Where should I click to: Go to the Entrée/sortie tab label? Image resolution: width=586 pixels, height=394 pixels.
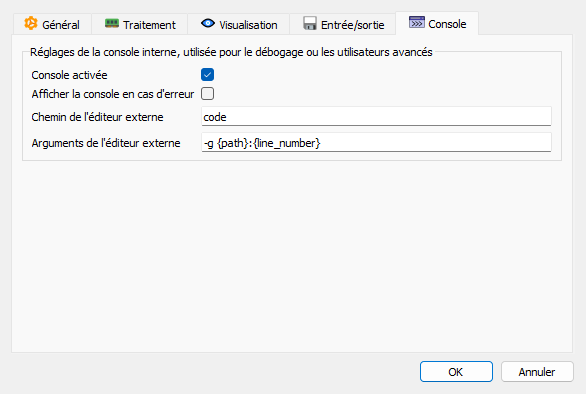click(352, 25)
